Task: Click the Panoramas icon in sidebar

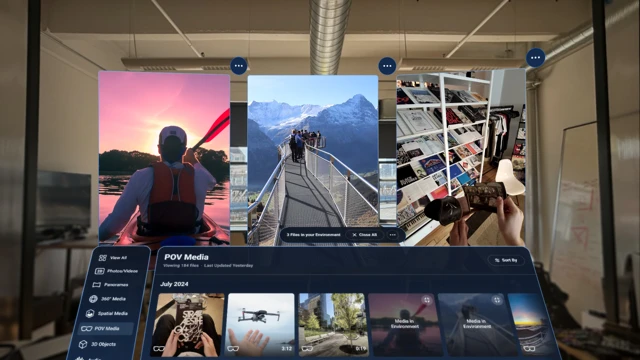Action: point(96,285)
